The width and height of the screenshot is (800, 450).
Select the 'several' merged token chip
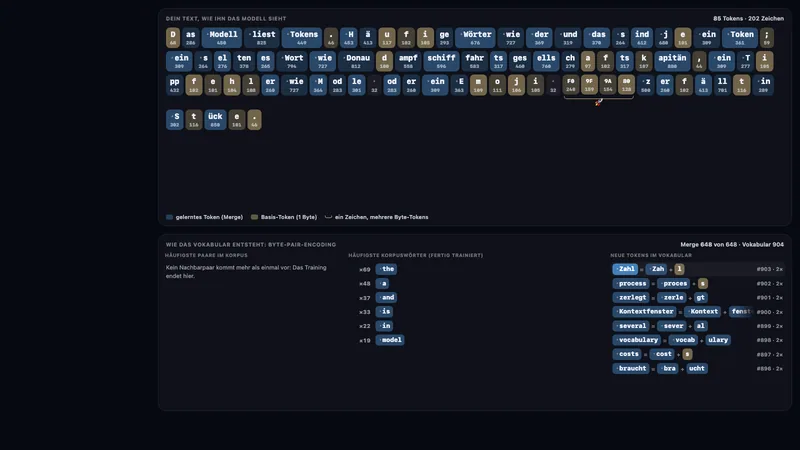tap(631, 326)
